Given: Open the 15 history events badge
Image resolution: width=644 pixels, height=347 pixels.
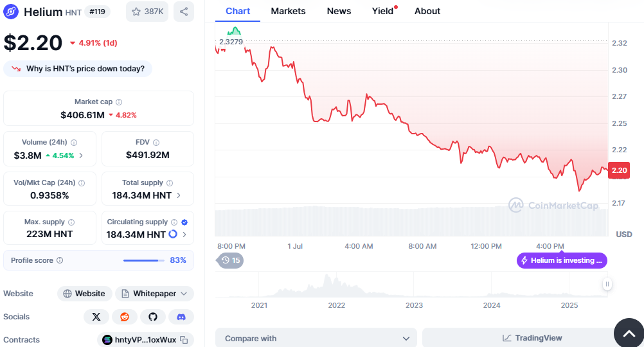Looking at the screenshot, I should pyautogui.click(x=230, y=260).
